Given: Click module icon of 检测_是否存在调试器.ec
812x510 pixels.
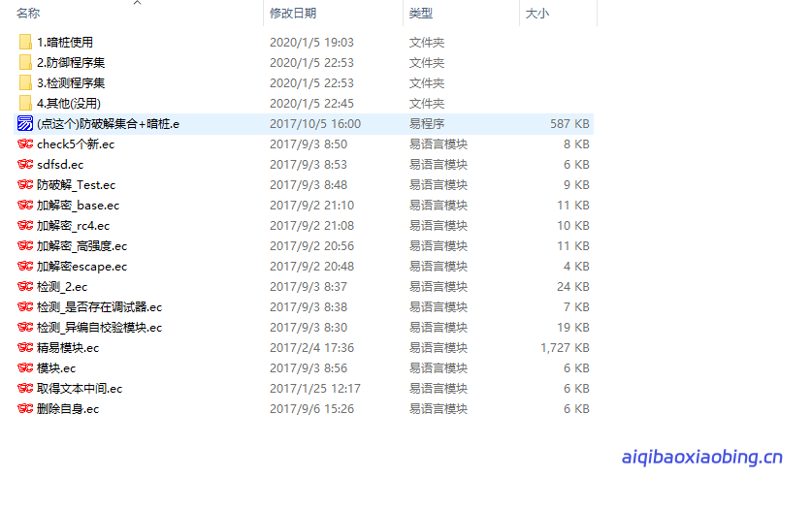Looking at the screenshot, I should 25,306.
